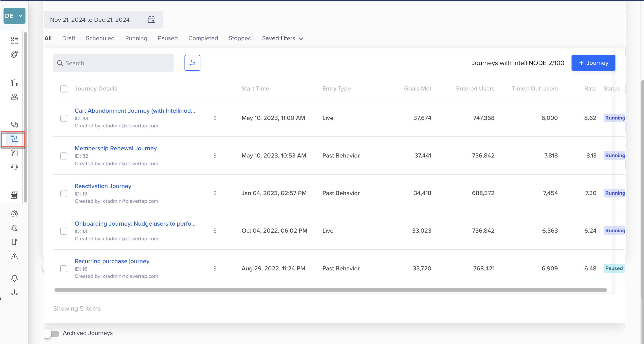Open the Reactivation Journey link
The height and width of the screenshot is (344, 644).
click(x=103, y=186)
